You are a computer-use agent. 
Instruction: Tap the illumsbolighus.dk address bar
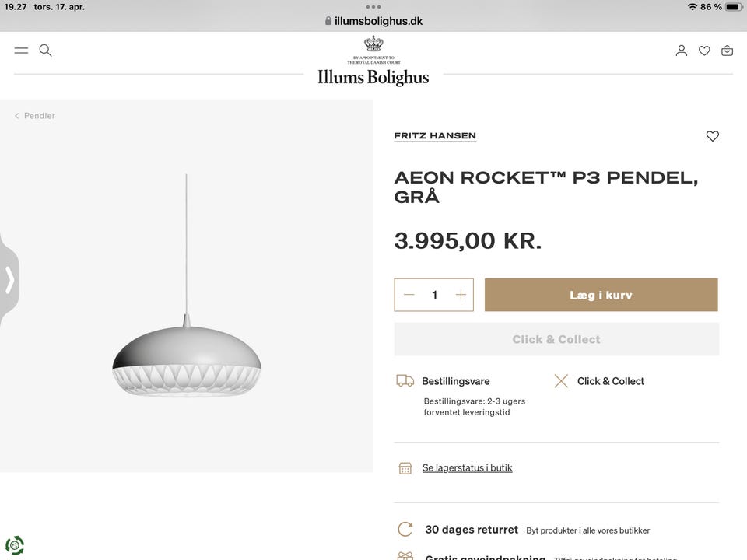[x=373, y=21]
